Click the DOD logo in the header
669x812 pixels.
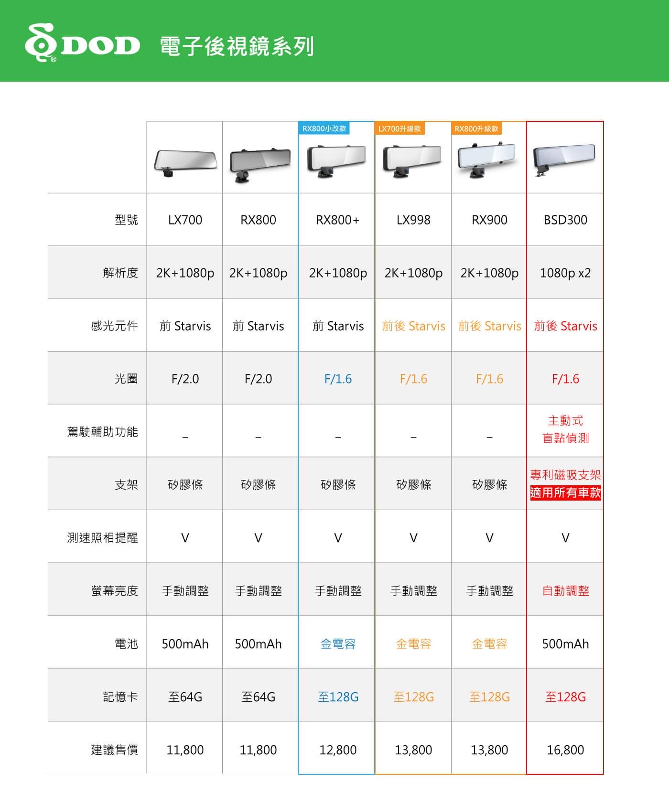click(x=82, y=43)
